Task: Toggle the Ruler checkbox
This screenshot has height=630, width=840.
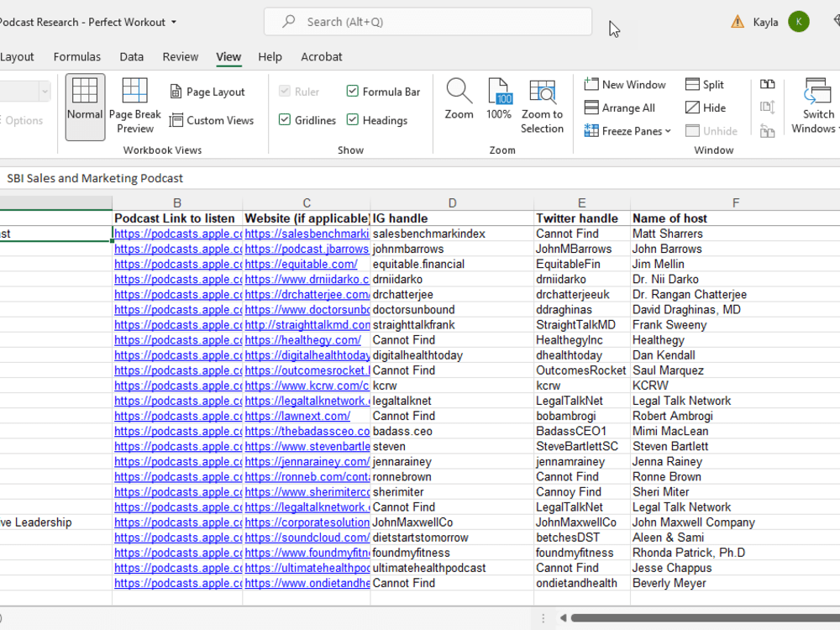Action: [x=285, y=91]
